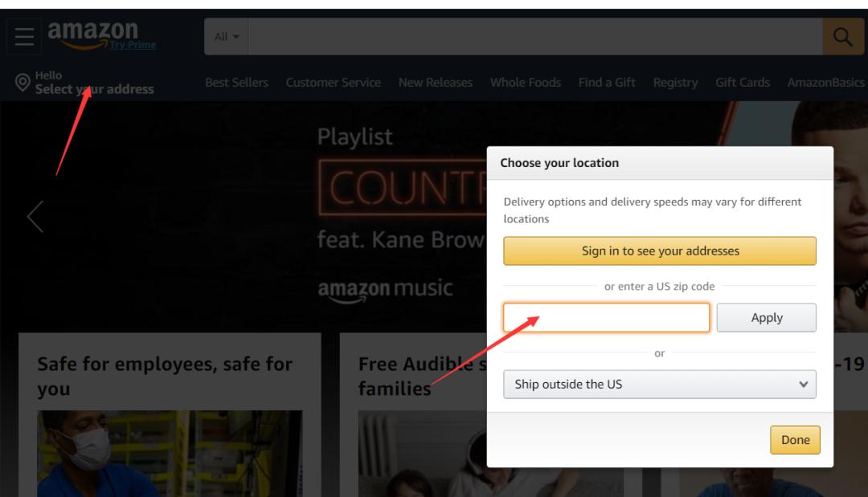The image size is (868, 497).
Task: Go to Customer Service
Action: pos(333,83)
